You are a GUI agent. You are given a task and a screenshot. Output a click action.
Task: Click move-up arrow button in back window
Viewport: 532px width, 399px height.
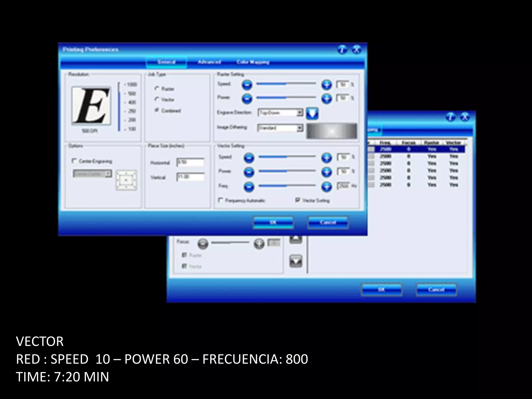point(296,239)
